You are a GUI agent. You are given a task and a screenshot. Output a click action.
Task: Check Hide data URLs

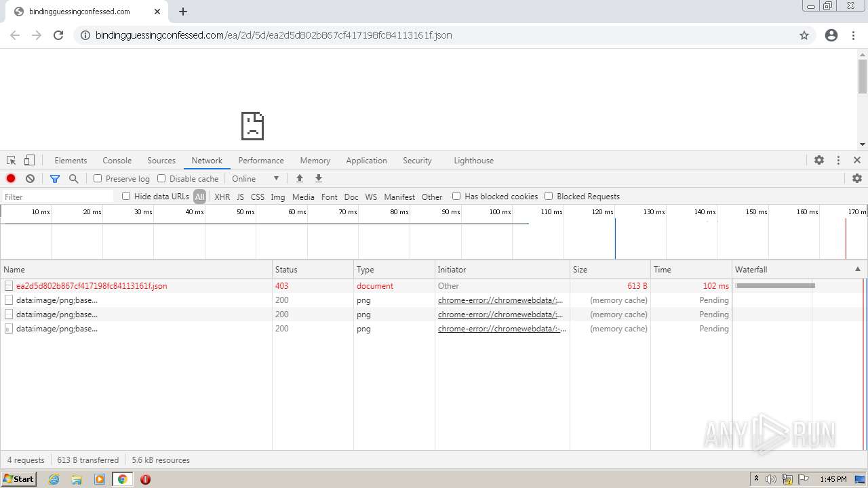126,196
